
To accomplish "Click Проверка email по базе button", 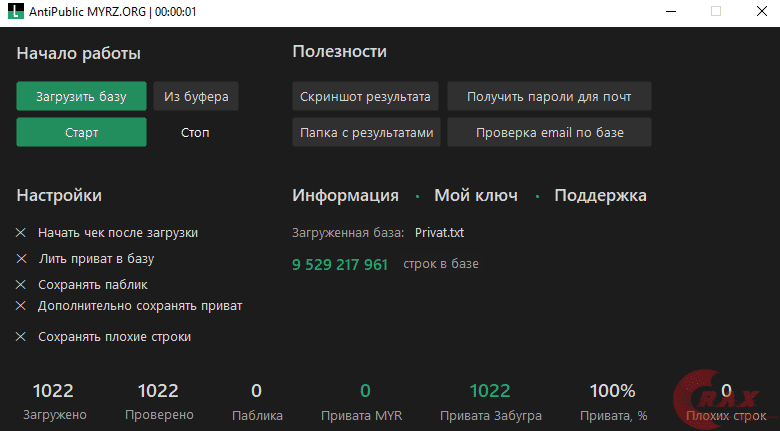I will click(549, 132).
